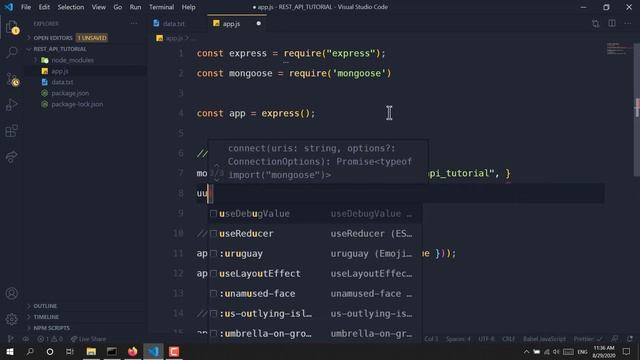Viewport: 640px width, 360px height.
Task: Choose :unamused-face emoji suggestion
Action: [x=315, y=293]
